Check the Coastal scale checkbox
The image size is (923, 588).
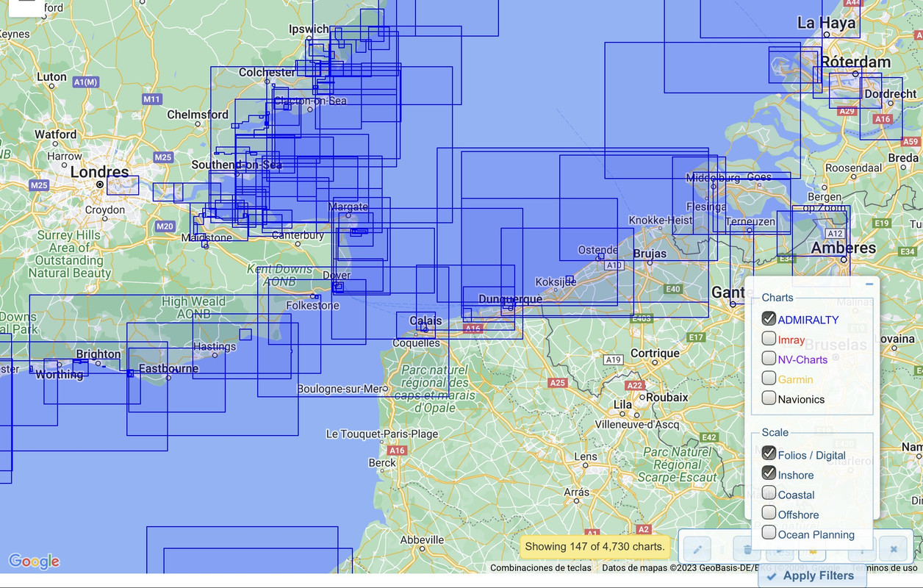point(769,494)
